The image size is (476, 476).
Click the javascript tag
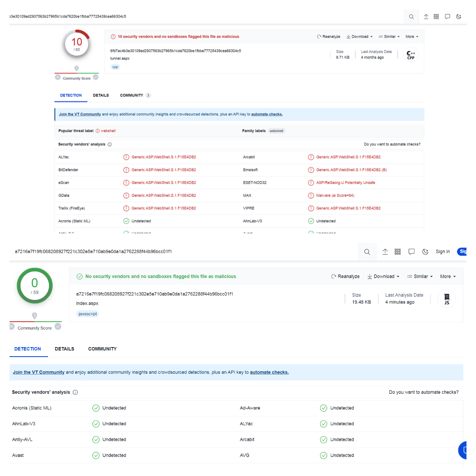tap(88, 314)
